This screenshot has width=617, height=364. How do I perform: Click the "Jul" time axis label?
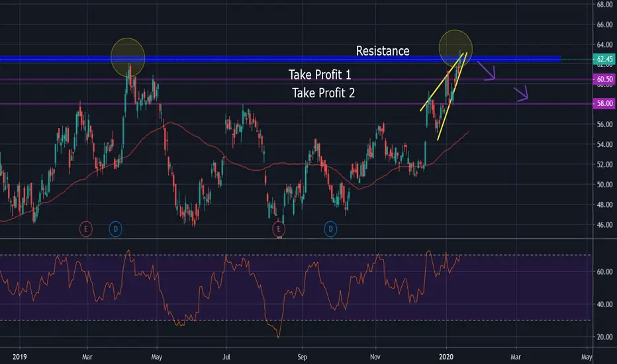[x=226, y=357]
